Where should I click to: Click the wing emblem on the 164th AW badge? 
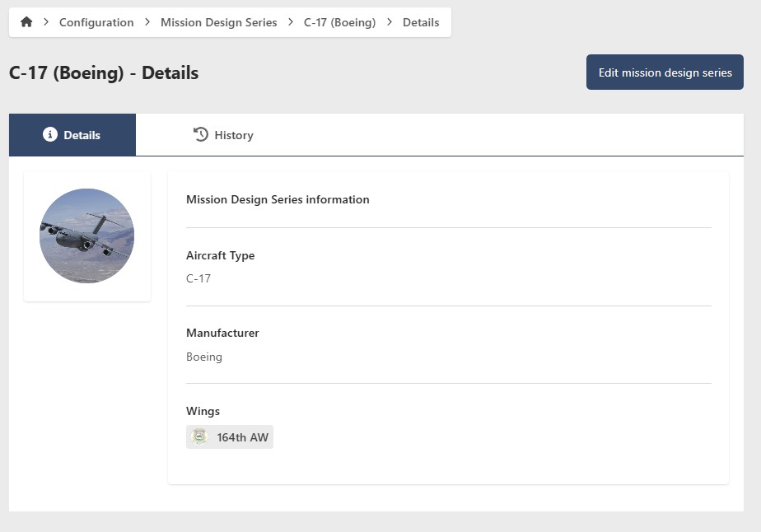click(x=199, y=436)
